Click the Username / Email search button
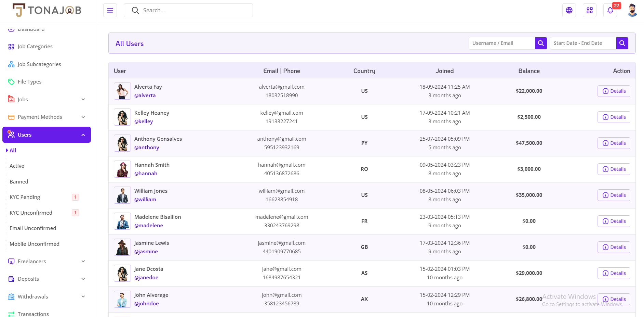The image size is (644, 317). point(541,43)
